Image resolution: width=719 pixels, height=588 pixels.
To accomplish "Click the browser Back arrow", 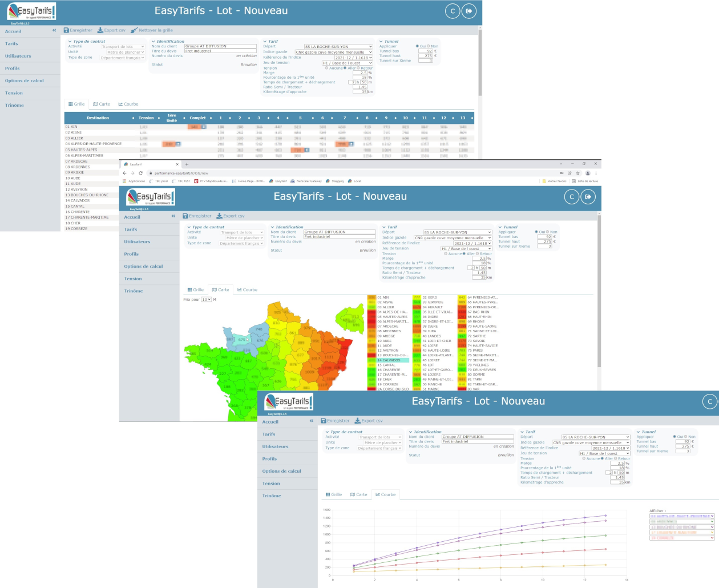I will (x=124, y=173).
